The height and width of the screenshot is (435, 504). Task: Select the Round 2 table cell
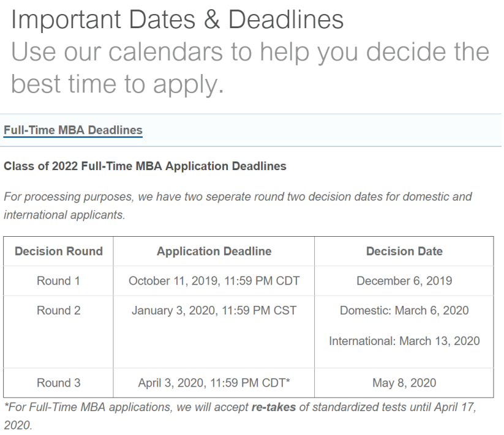point(59,310)
